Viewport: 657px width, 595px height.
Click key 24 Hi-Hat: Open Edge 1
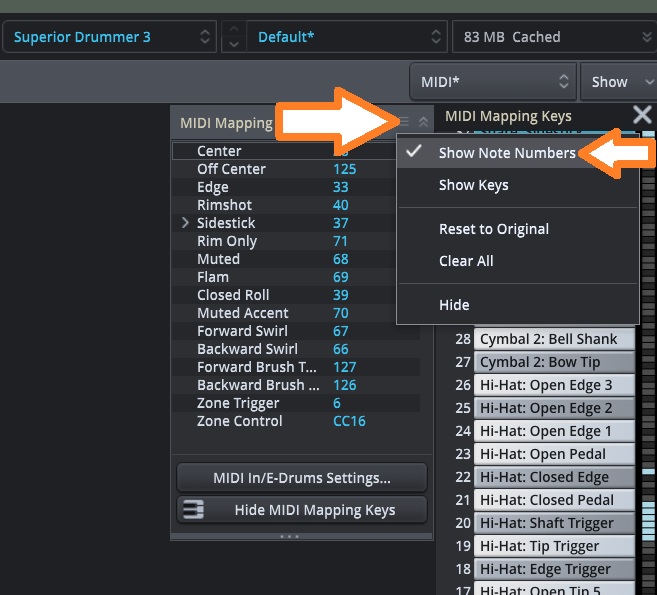(554, 431)
